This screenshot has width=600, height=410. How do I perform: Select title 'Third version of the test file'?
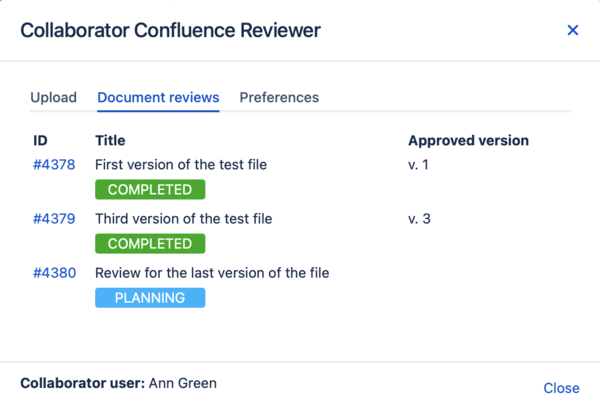pos(183,219)
